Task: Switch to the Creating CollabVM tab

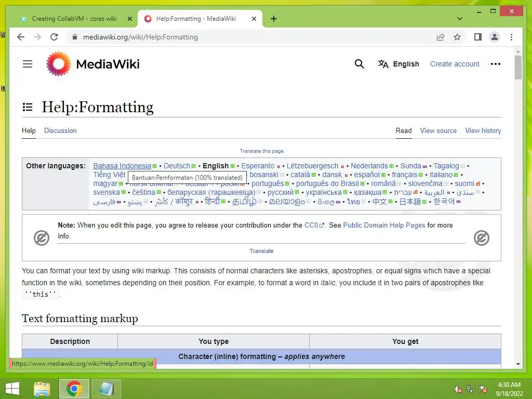Action: click(x=75, y=19)
